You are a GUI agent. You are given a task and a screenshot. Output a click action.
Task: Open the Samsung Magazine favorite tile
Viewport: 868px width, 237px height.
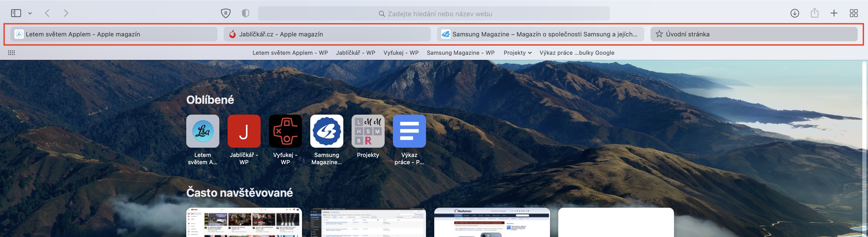(327, 140)
